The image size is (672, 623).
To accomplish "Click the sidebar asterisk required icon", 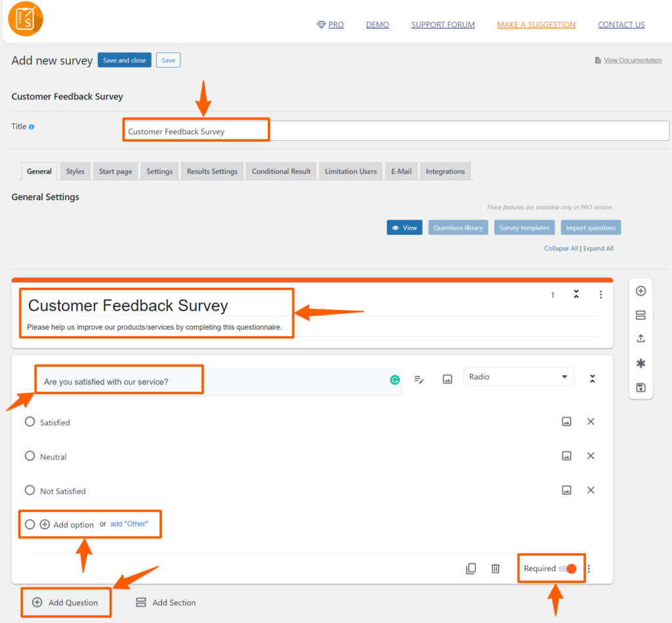I will point(640,363).
